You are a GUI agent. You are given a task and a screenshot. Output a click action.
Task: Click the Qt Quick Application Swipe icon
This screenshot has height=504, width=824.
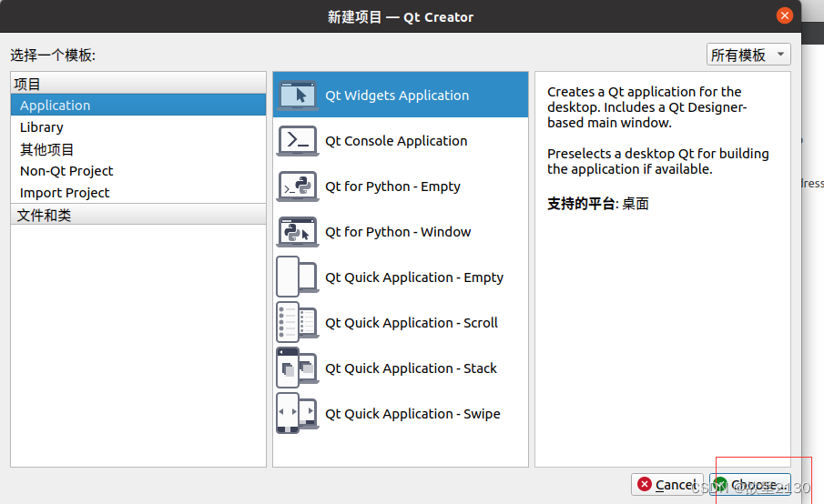point(298,413)
